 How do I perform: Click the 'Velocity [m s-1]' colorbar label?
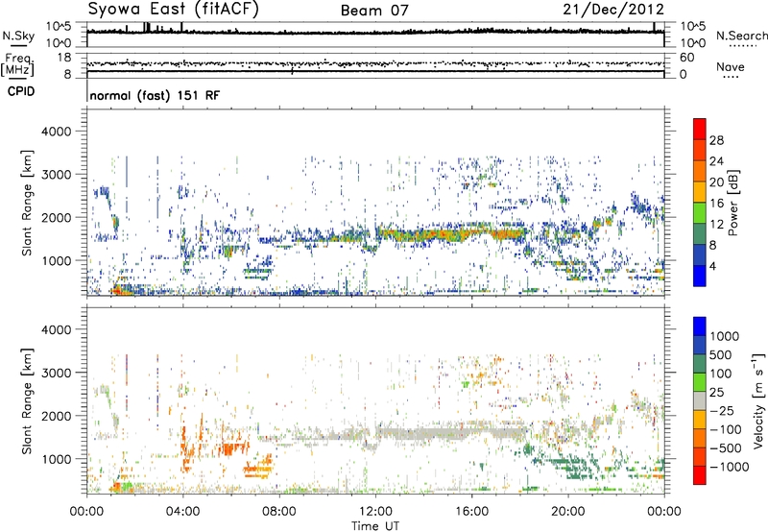(x=758, y=400)
